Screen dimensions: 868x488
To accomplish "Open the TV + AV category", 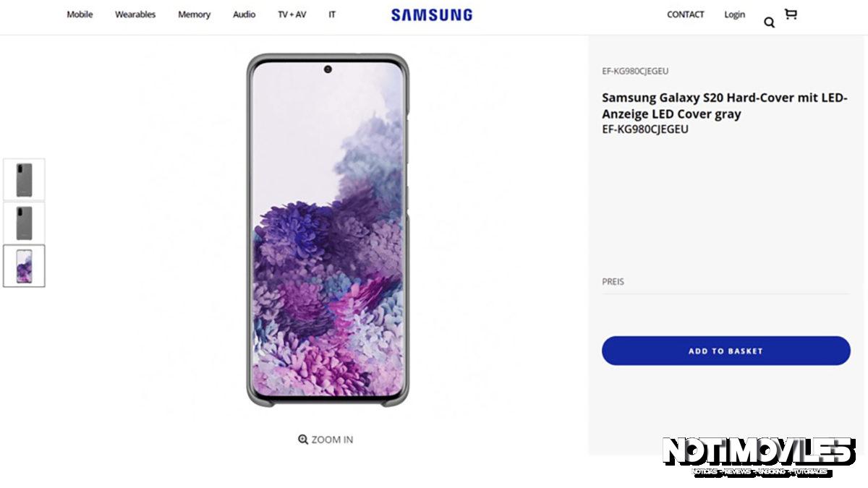I will coord(292,14).
